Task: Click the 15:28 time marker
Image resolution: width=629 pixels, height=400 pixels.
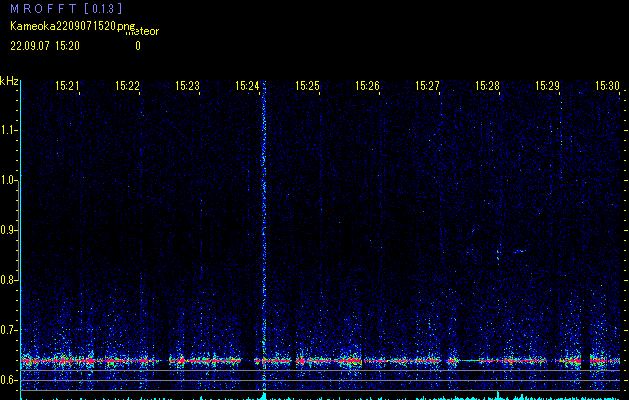Action: pyautogui.click(x=487, y=85)
